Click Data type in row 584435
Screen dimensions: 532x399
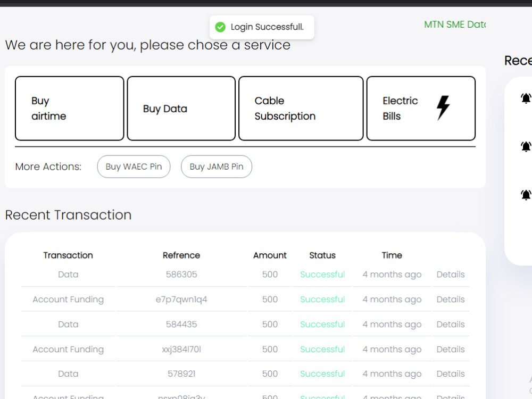[x=68, y=324]
